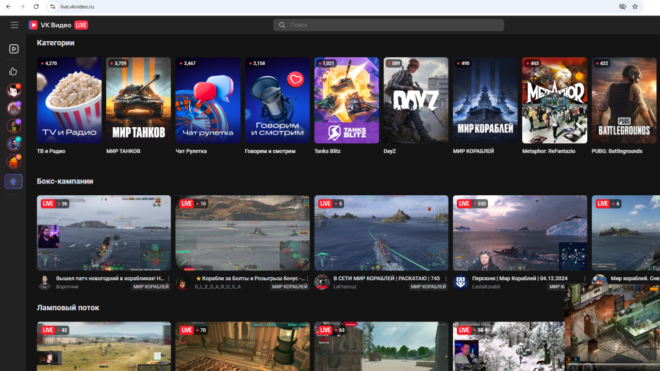Click the VK Видео LIVE logo
This screenshot has width=660, height=371.
(58, 25)
